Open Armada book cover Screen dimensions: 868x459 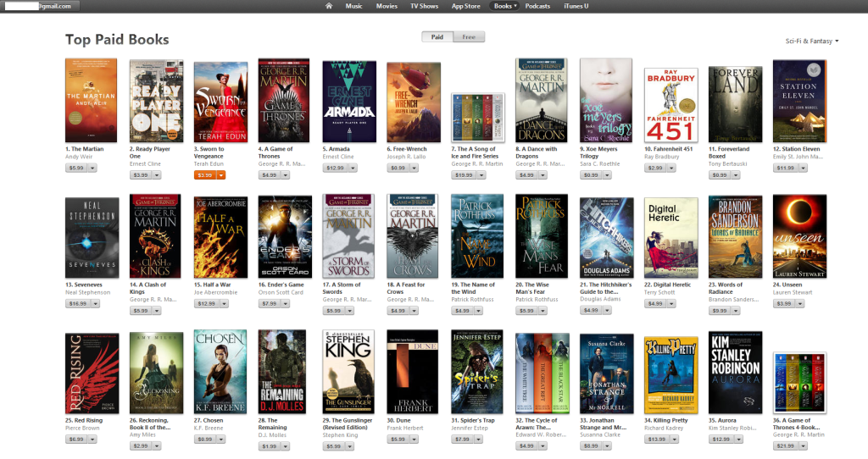click(349, 102)
